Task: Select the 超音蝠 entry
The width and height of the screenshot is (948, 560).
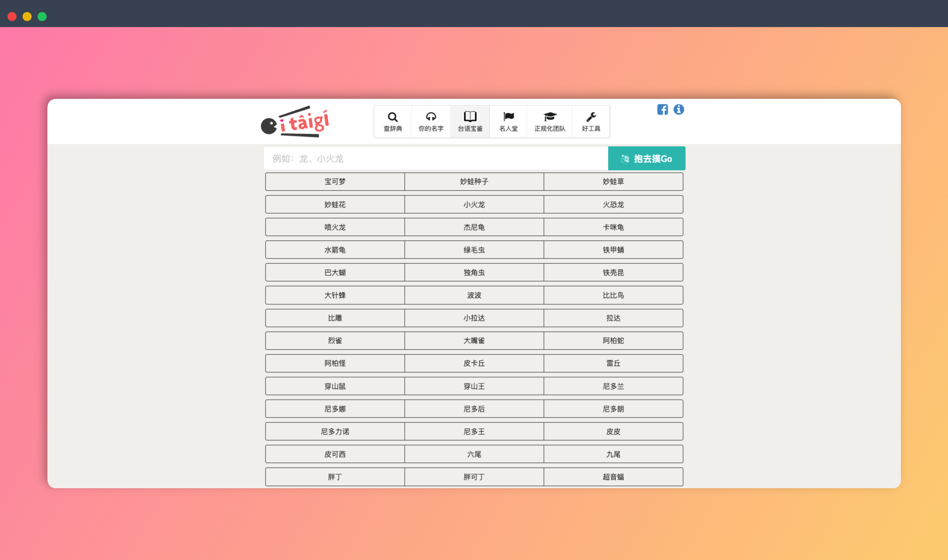Action: (x=613, y=477)
